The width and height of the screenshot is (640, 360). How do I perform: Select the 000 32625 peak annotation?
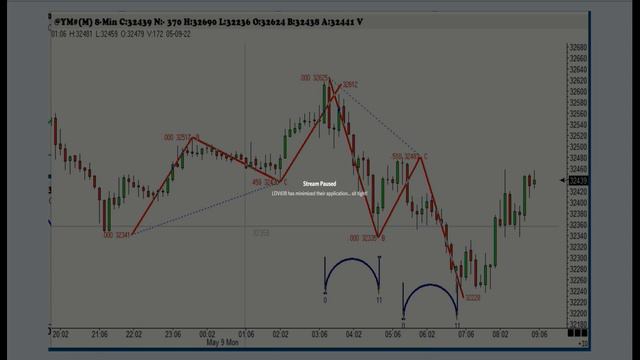pos(314,78)
